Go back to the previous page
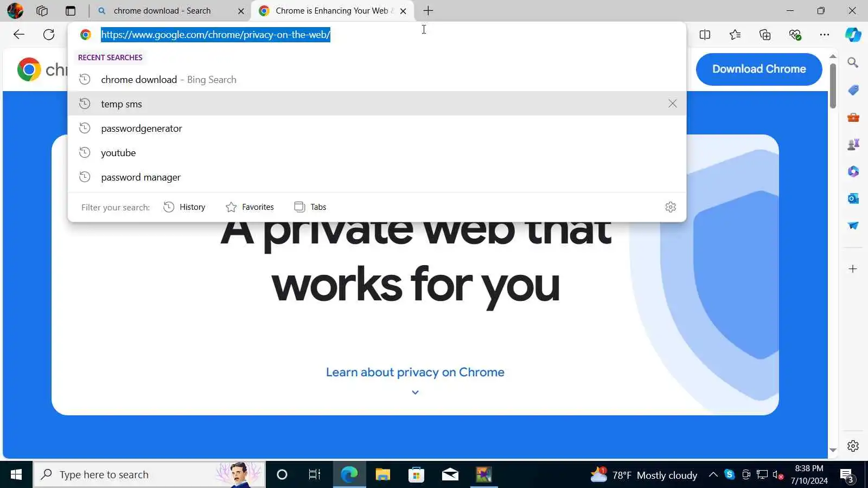Viewport: 868px width, 488px height. click(x=19, y=35)
